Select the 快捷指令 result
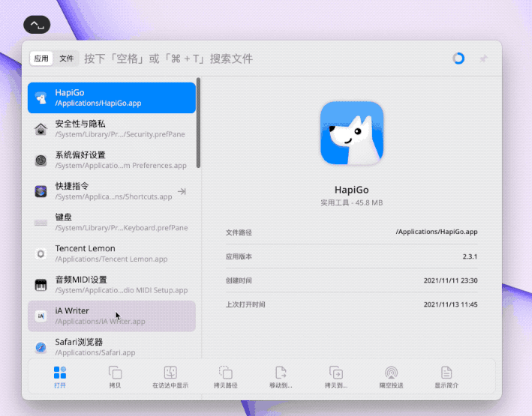This screenshot has width=532, height=416. click(112, 191)
